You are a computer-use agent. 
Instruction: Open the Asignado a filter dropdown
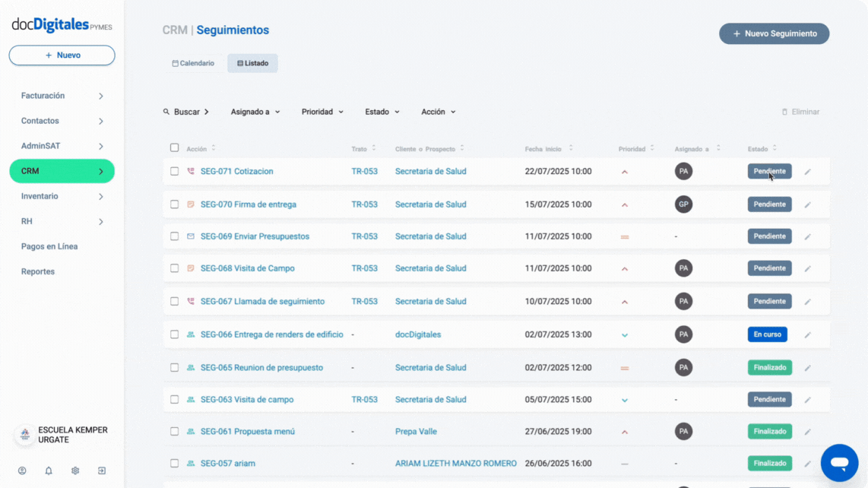point(255,112)
